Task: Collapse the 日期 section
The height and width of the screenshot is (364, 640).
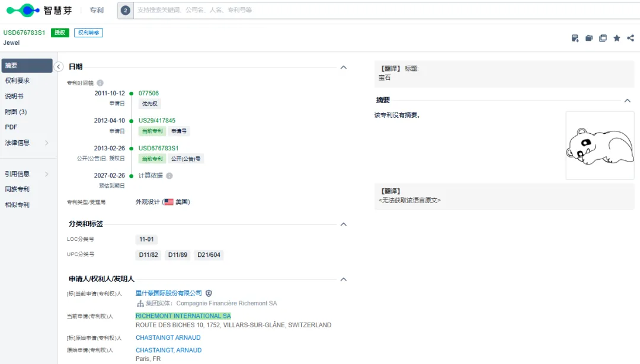Action: point(344,67)
